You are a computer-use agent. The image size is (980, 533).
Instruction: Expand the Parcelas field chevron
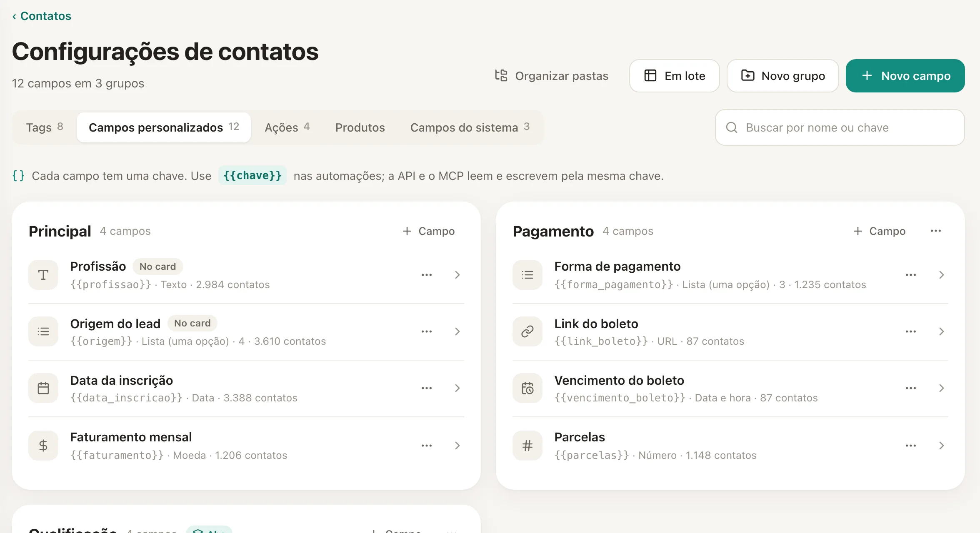coord(942,446)
